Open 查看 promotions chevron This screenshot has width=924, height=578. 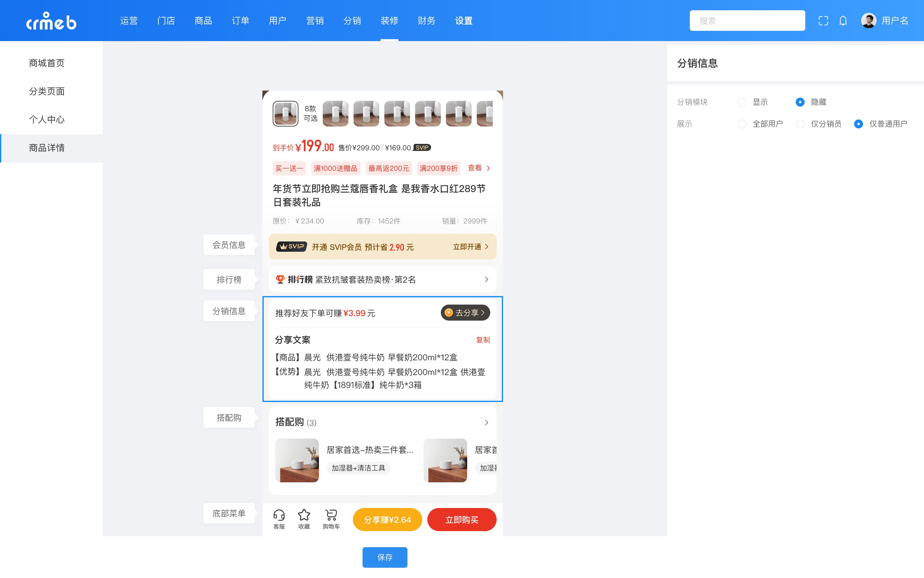tap(488, 168)
